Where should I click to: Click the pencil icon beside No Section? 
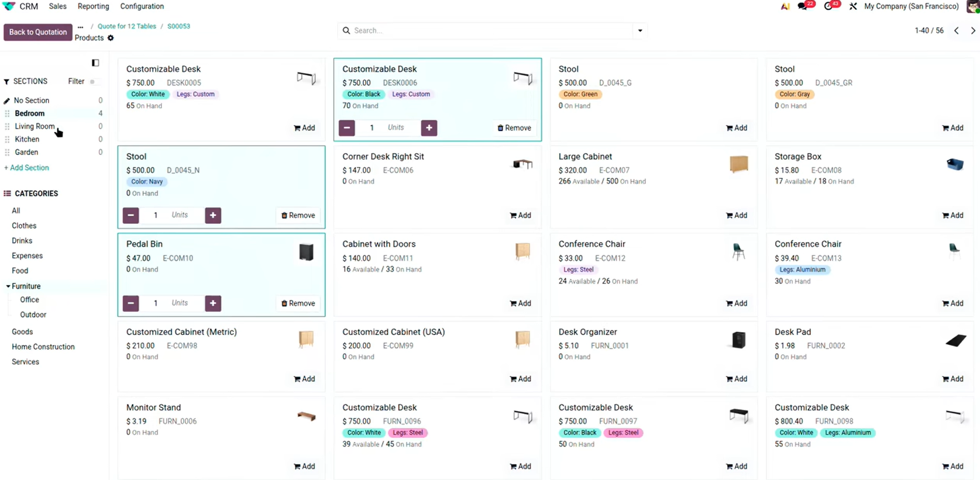click(7, 101)
